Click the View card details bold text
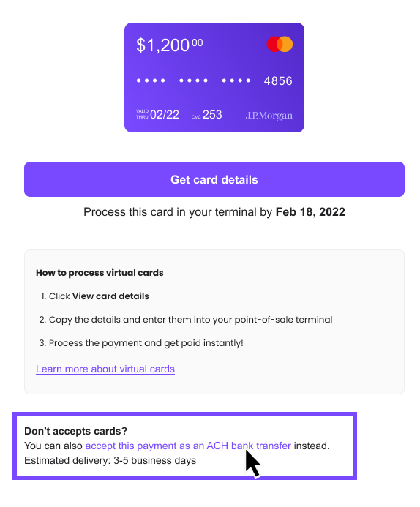 pyautogui.click(x=110, y=296)
